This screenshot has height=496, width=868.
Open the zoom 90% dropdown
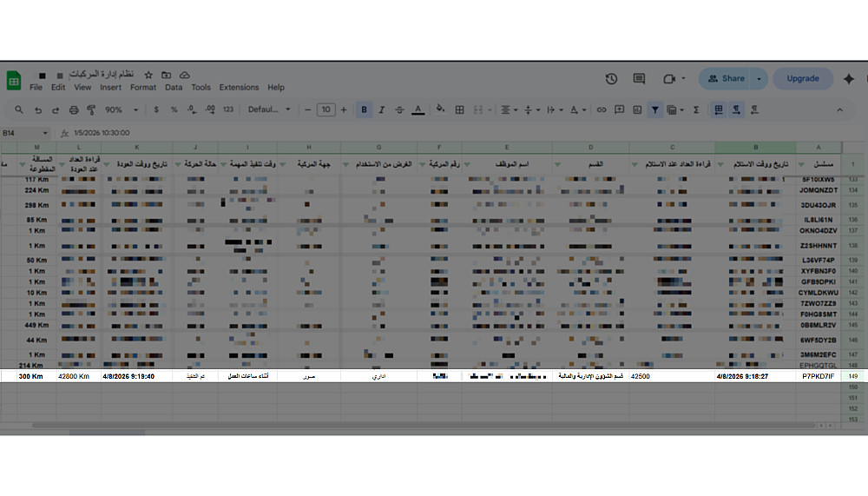click(122, 109)
